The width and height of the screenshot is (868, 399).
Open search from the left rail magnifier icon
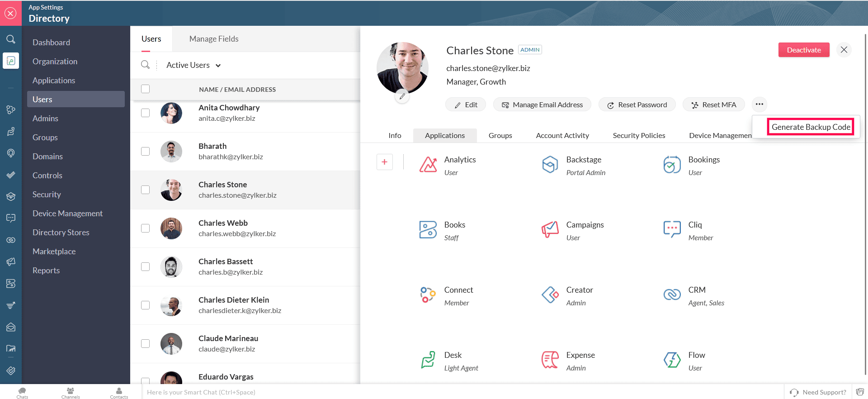pyautogui.click(x=11, y=39)
